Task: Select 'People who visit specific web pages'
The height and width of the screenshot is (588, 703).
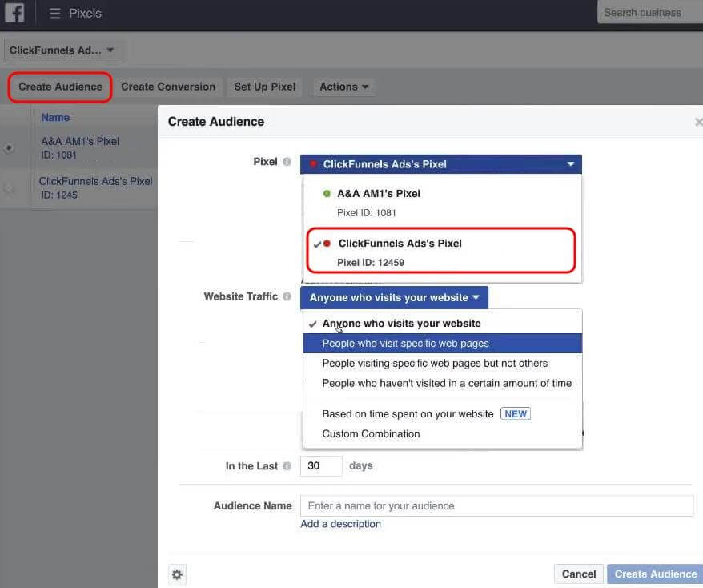Action: click(443, 343)
